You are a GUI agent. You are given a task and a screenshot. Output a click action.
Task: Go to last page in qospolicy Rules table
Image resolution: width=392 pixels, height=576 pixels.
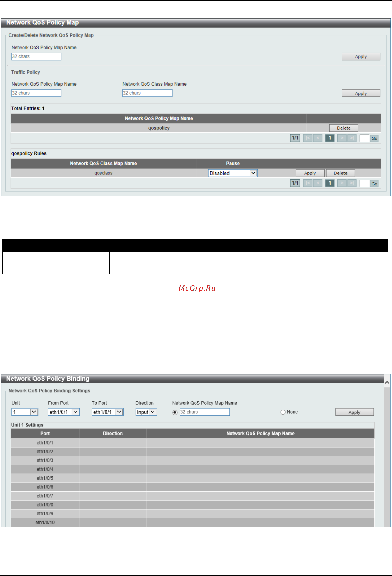coord(352,183)
